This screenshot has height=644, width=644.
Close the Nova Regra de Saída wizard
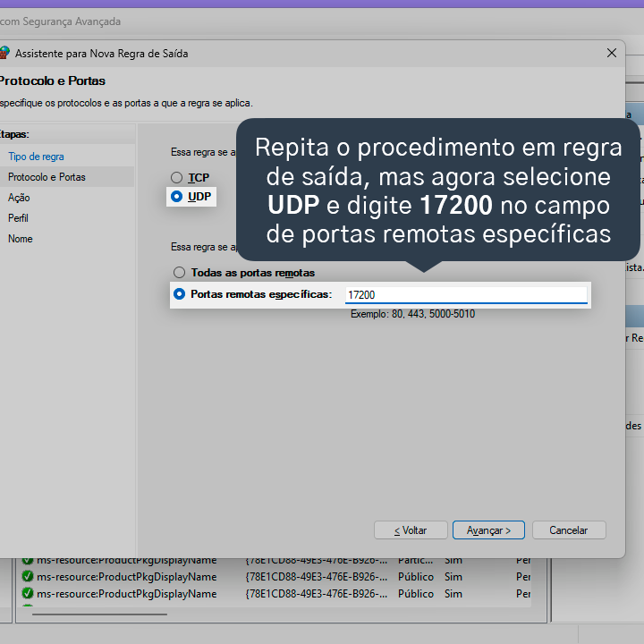tap(612, 53)
